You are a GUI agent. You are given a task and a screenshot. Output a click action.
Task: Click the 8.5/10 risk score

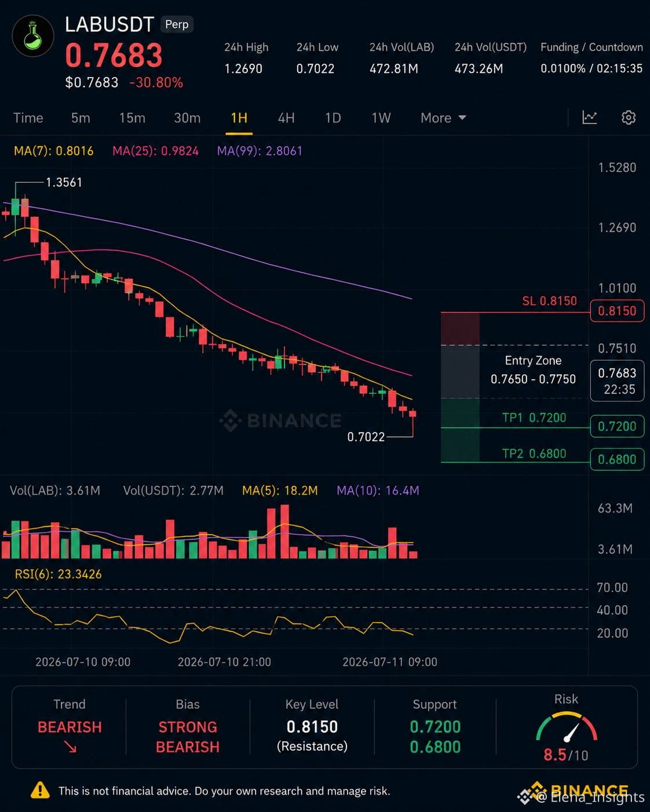[x=566, y=755]
